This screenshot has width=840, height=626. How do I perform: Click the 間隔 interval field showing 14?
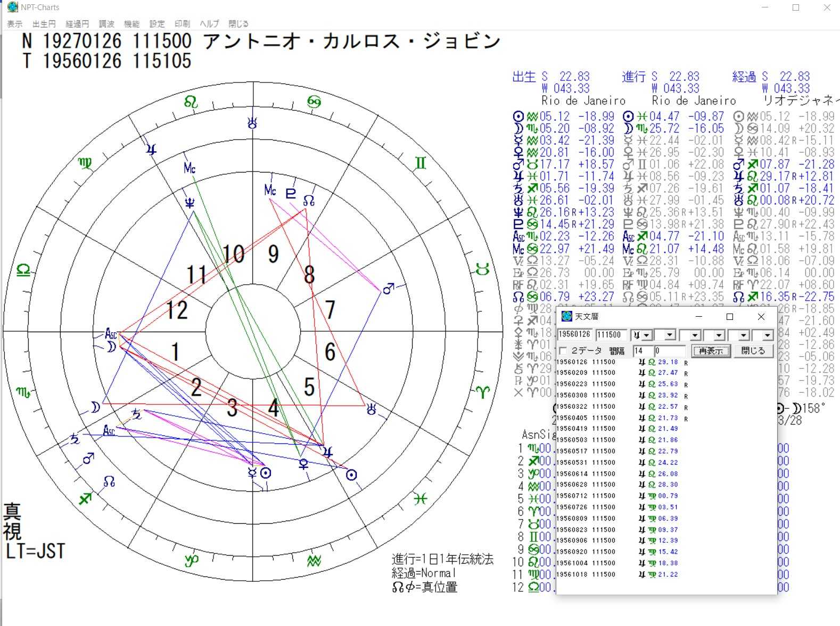tap(643, 351)
